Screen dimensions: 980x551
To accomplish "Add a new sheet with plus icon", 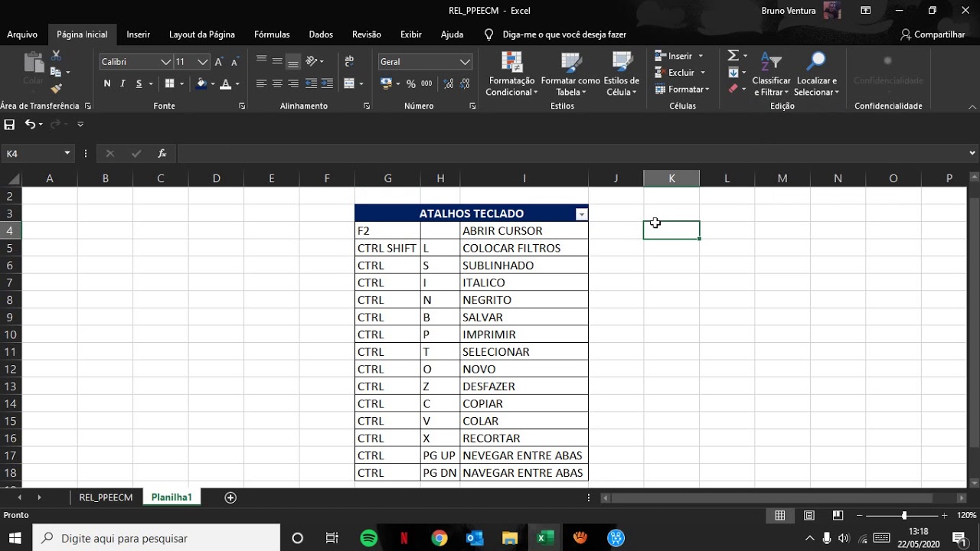I will 230,497.
